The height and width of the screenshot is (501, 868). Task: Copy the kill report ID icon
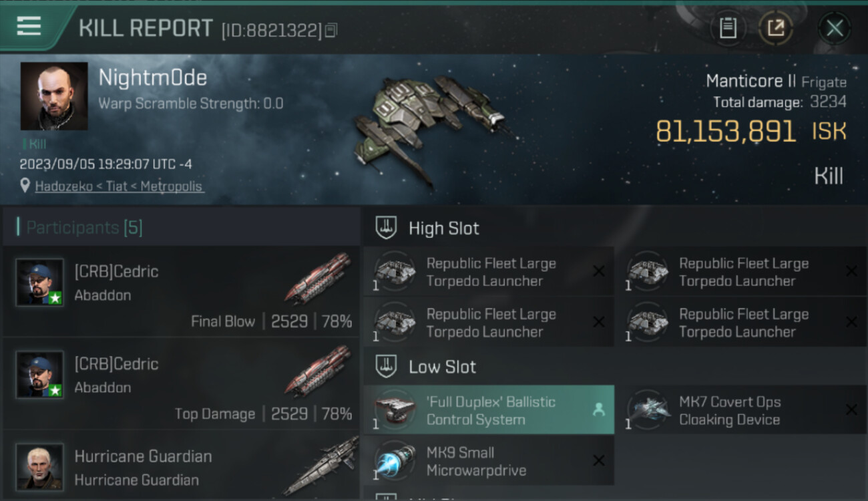[331, 30]
